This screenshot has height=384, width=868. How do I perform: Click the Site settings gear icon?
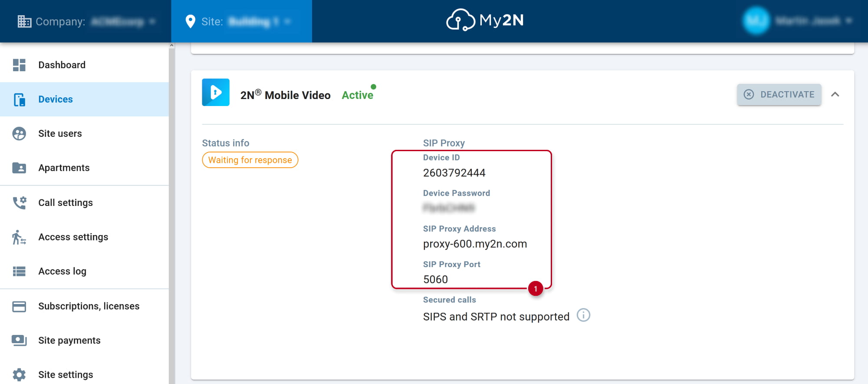click(19, 374)
